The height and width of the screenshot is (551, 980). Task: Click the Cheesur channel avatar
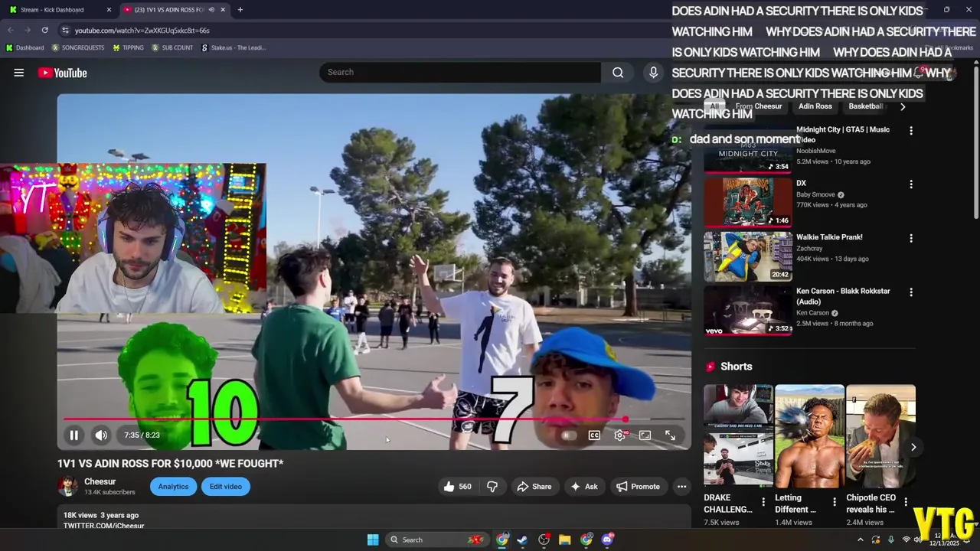(x=67, y=486)
